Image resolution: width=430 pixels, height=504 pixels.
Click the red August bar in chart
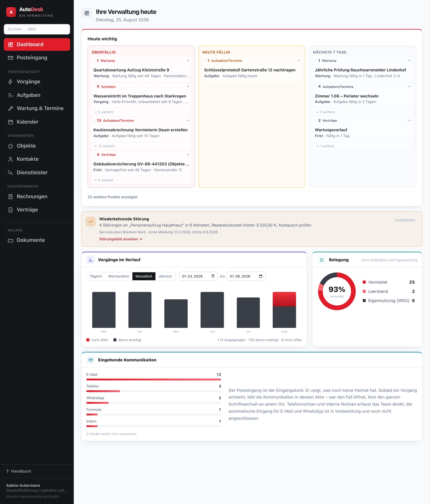point(284,299)
